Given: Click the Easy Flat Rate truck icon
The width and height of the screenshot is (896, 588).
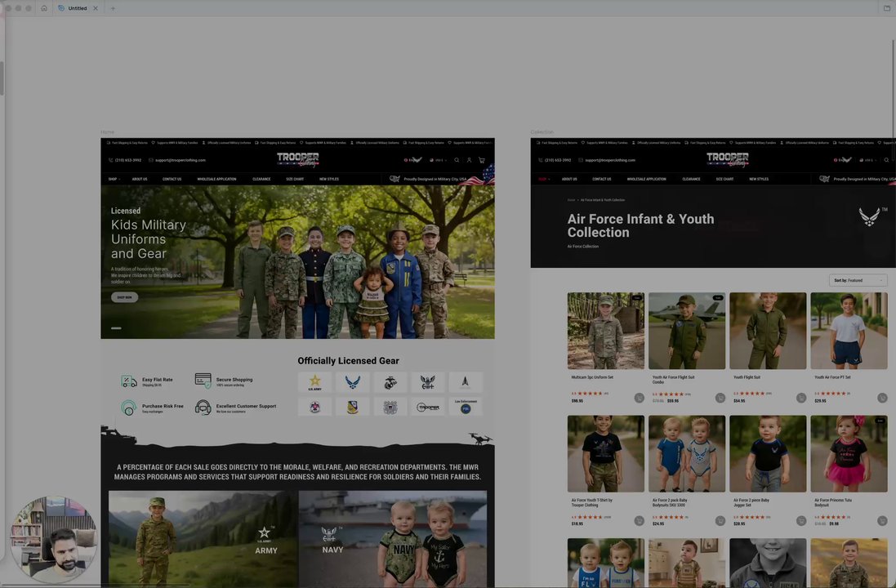Looking at the screenshot, I should click(x=129, y=381).
